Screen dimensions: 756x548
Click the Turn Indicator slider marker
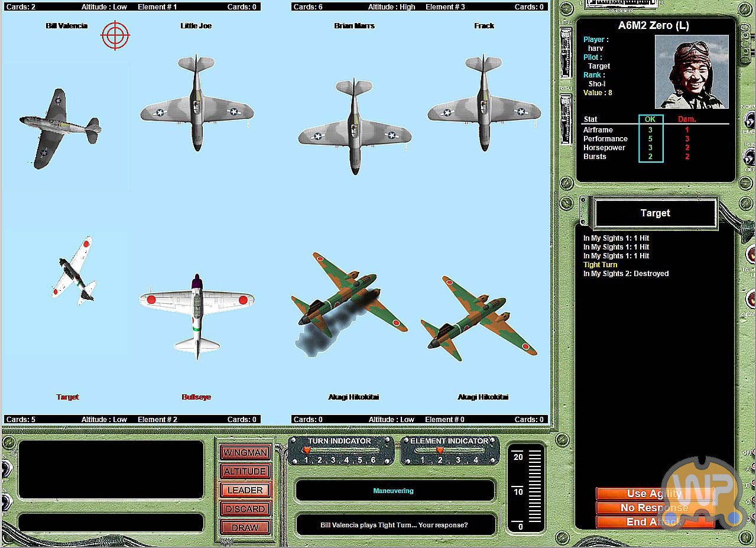306,450
